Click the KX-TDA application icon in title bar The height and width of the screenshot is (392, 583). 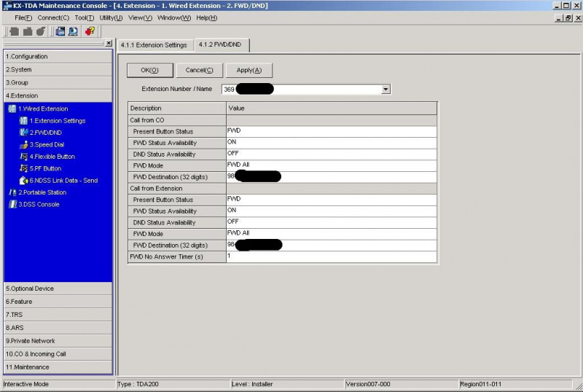[7, 6]
